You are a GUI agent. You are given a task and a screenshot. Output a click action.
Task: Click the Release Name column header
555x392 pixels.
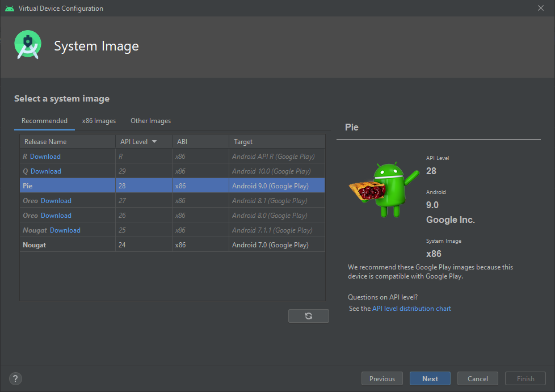68,141
